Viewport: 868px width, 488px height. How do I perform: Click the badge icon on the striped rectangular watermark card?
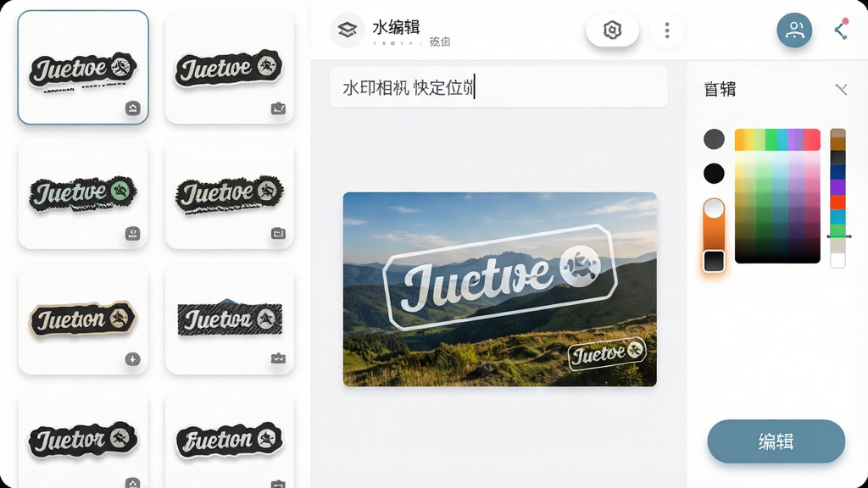pos(278,358)
